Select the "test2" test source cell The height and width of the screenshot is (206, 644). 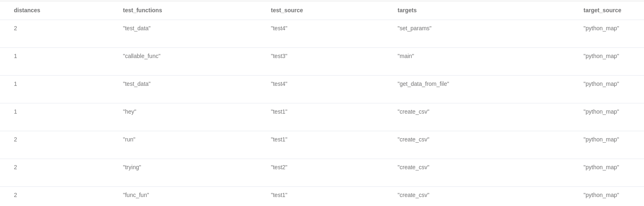coord(279,167)
